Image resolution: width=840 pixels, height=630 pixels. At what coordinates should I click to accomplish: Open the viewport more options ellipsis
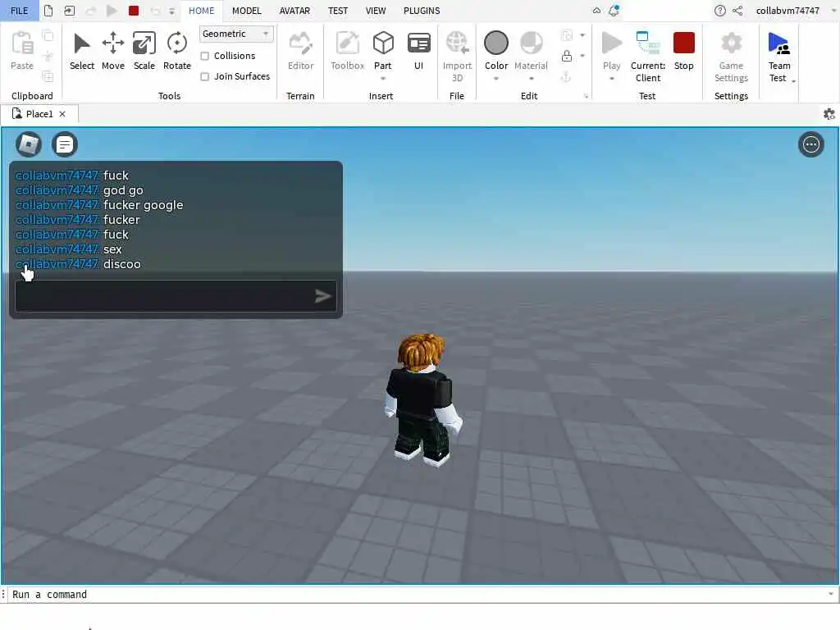(x=811, y=144)
